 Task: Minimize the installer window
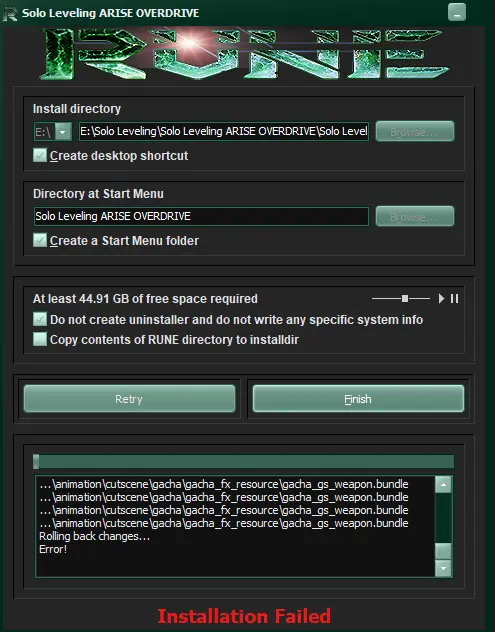tap(457, 12)
